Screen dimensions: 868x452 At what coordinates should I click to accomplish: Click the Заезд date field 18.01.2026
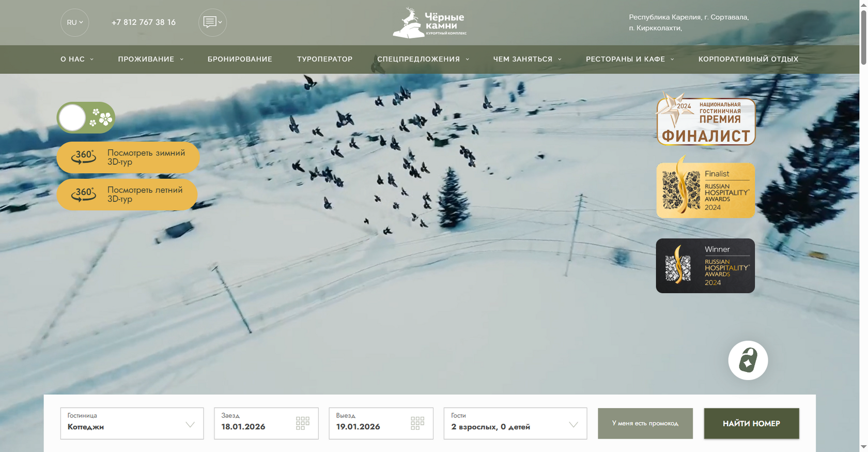coord(267,424)
